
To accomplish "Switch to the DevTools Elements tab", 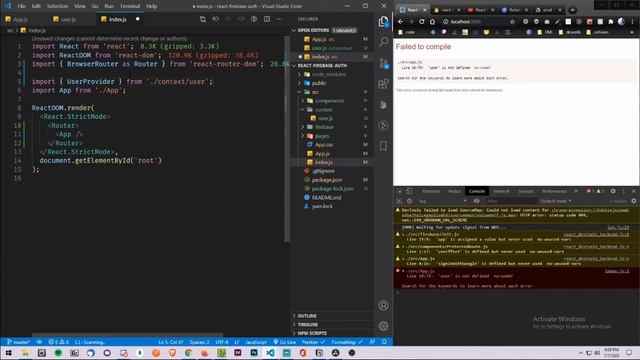I will tap(431, 191).
